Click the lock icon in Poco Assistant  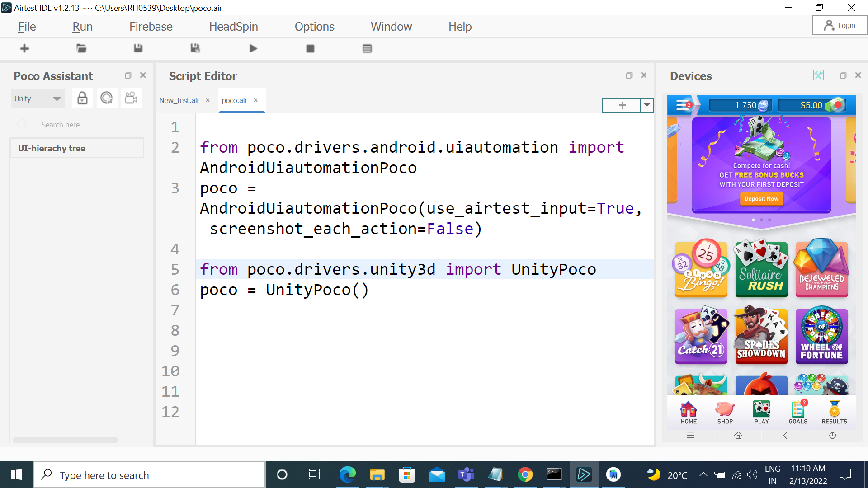82,98
